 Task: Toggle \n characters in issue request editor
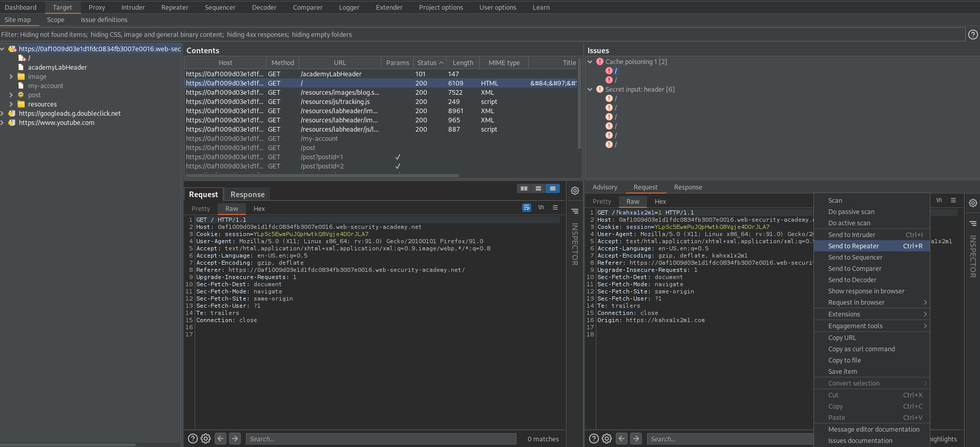point(939,200)
